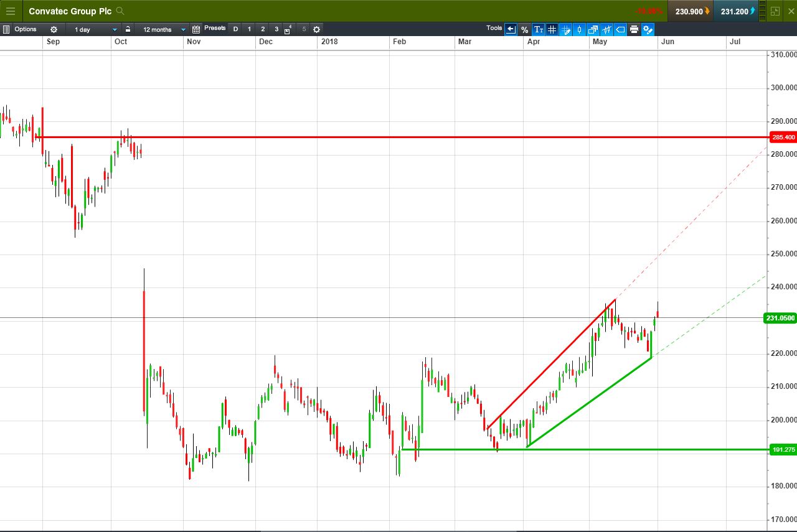Viewport: 797px width, 532px height.
Task: Click the back arrow tool in Tools
Action: point(511,29)
